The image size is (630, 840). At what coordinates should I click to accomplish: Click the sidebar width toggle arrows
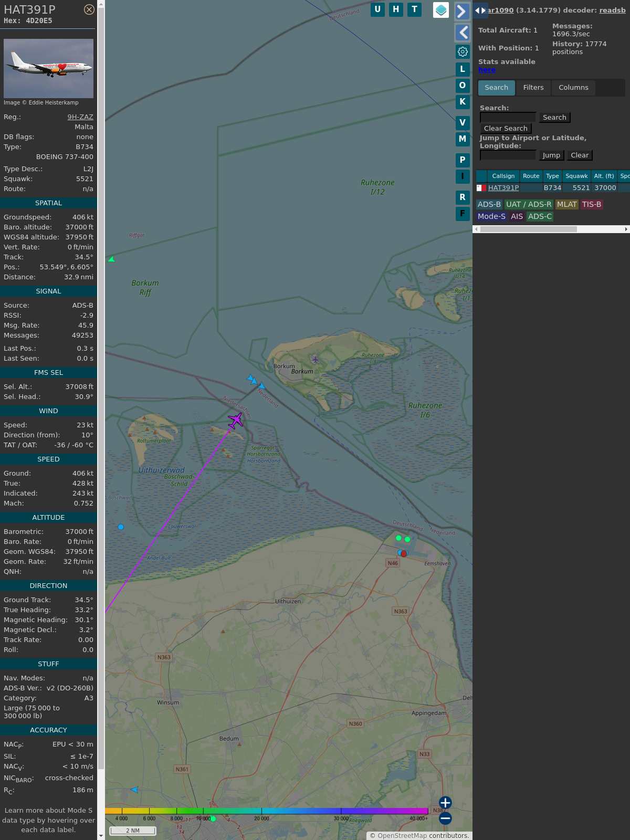tap(480, 10)
